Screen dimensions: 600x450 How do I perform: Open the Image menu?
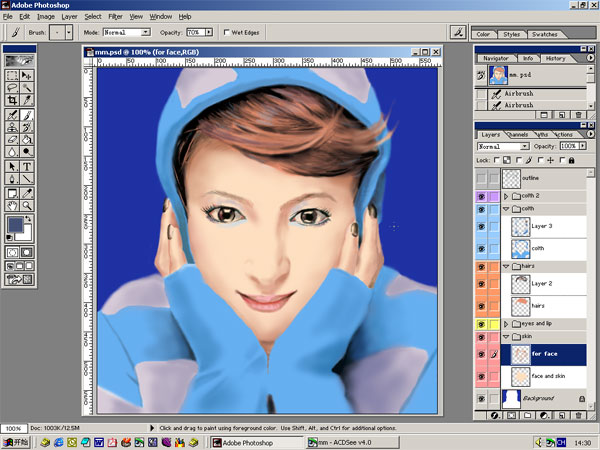[x=46, y=16]
